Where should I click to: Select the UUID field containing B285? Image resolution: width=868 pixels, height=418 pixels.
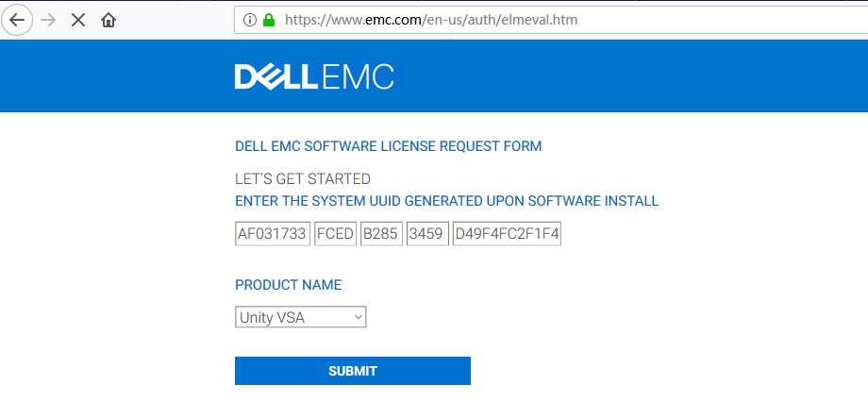(x=381, y=234)
